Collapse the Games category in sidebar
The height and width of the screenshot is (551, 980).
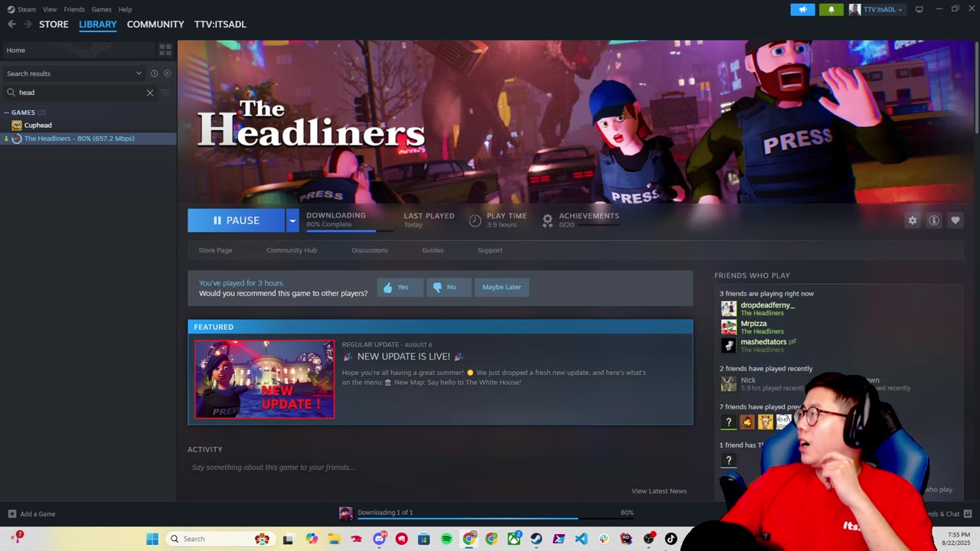8,112
